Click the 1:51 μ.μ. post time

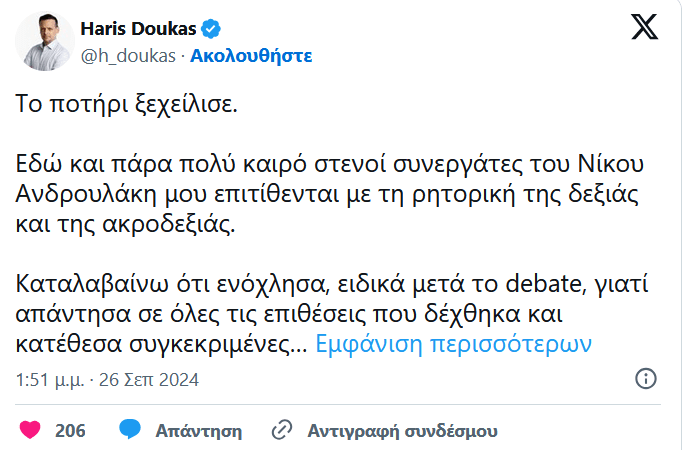50,380
